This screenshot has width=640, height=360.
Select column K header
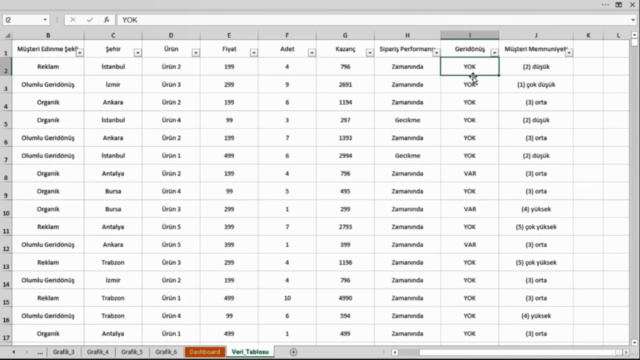click(588, 36)
